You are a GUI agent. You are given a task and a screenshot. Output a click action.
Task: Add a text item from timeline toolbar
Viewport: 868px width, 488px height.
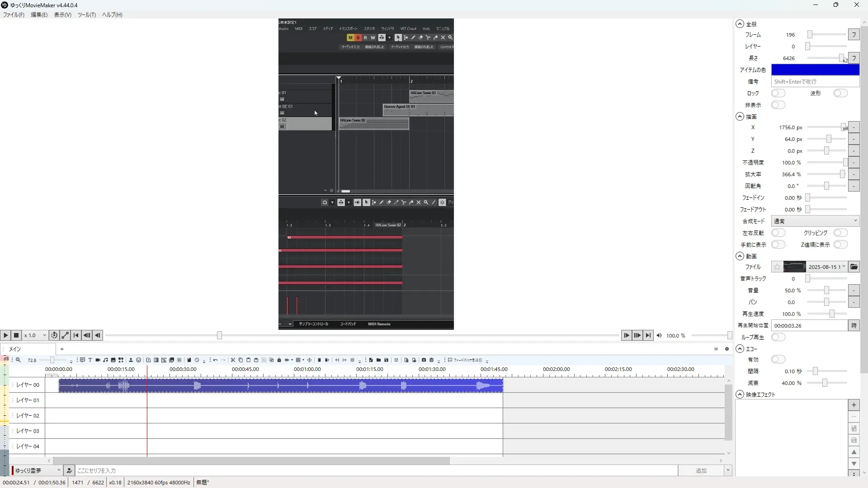point(90,360)
